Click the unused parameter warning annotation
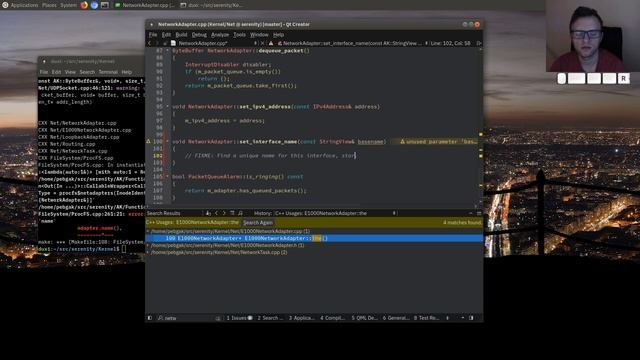This screenshot has width=640, height=360. tap(438, 142)
